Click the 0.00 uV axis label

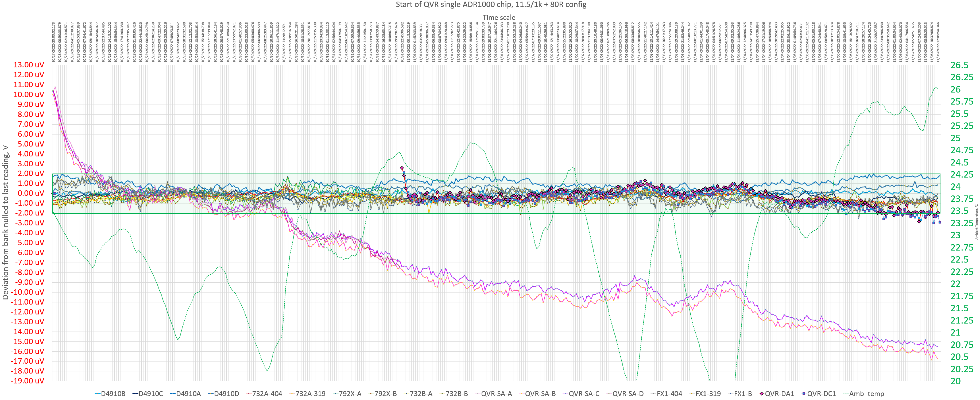point(31,193)
